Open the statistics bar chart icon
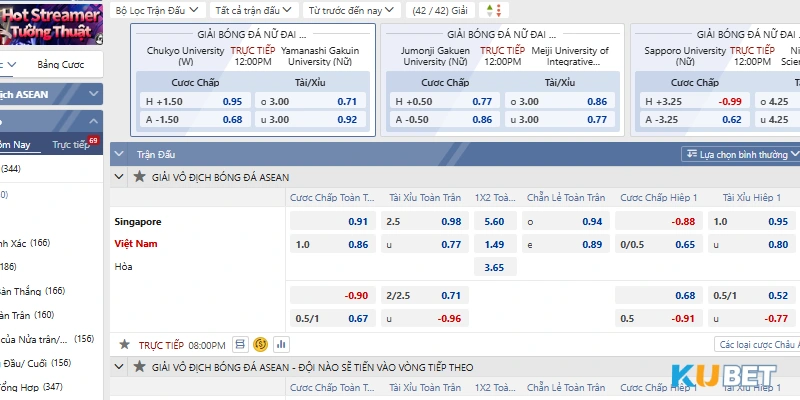 pyautogui.click(x=281, y=345)
